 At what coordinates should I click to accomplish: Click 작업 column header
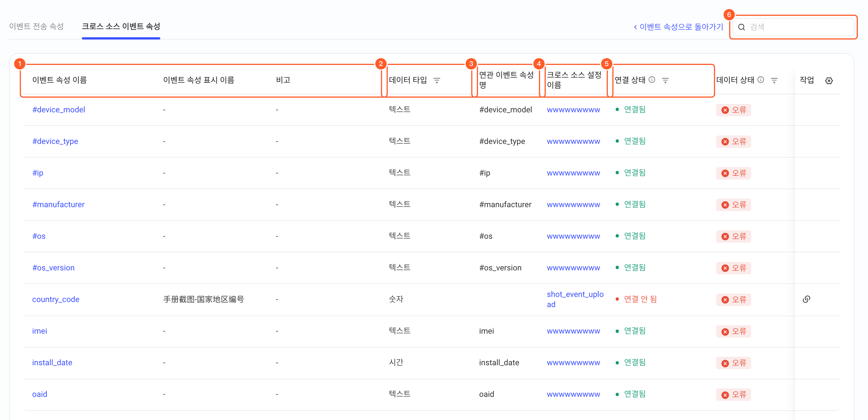[807, 80]
